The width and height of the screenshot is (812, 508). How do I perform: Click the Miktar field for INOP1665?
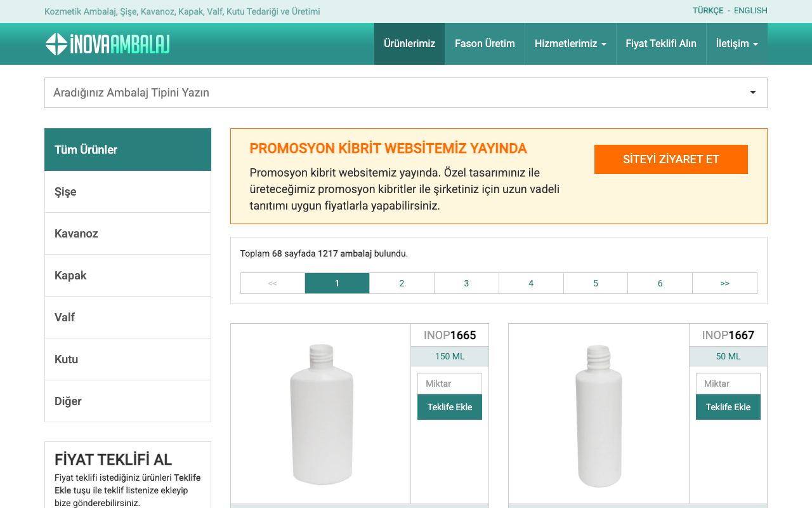(450, 384)
